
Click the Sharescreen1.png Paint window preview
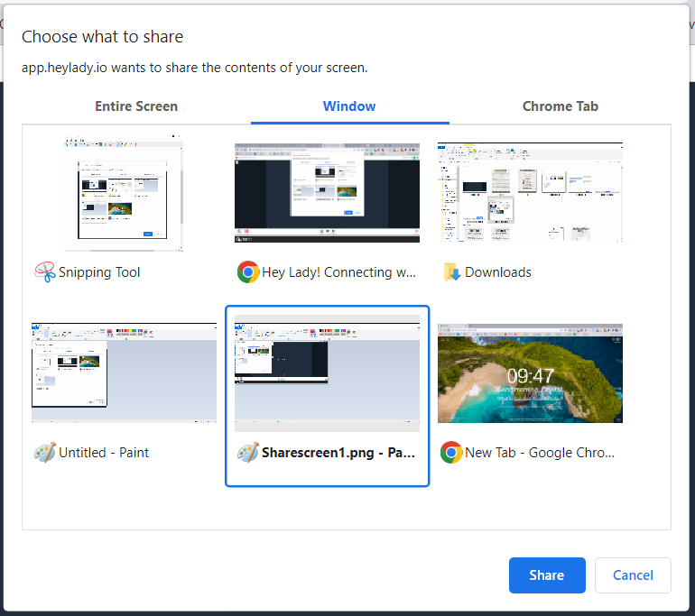click(x=327, y=373)
